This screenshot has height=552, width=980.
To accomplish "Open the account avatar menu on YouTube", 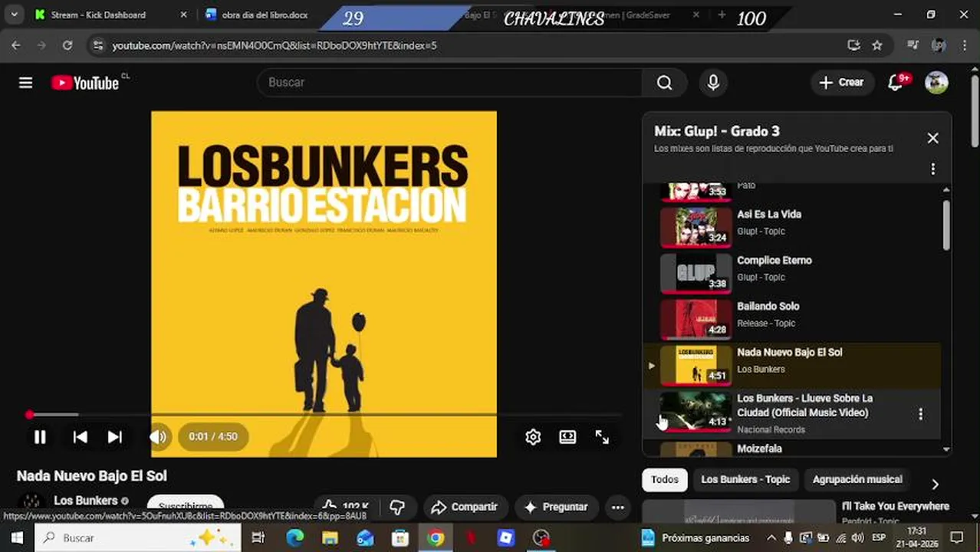I will 936,82.
